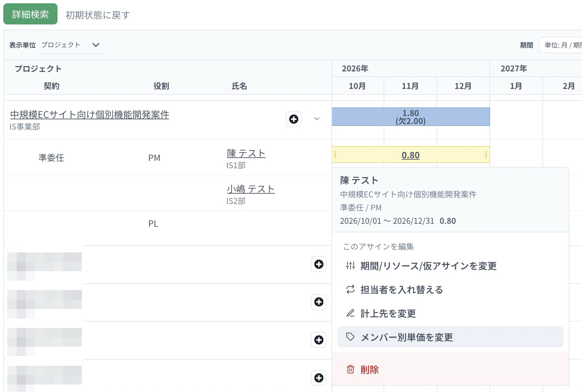Image resolution: width=582 pixels, height=392 pixels.
Task: Open member link 小嶋 テスト
Action: (x=251, y=189)
